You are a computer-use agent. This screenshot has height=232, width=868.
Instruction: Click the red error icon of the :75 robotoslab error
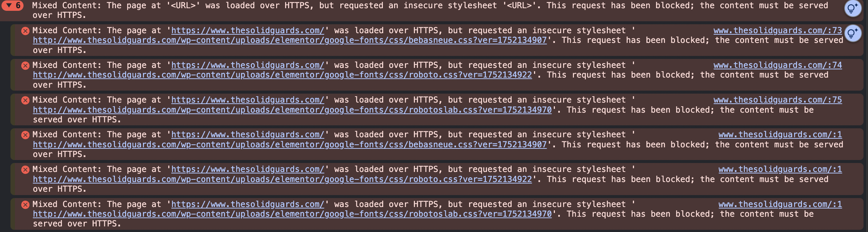coord(25,100)
